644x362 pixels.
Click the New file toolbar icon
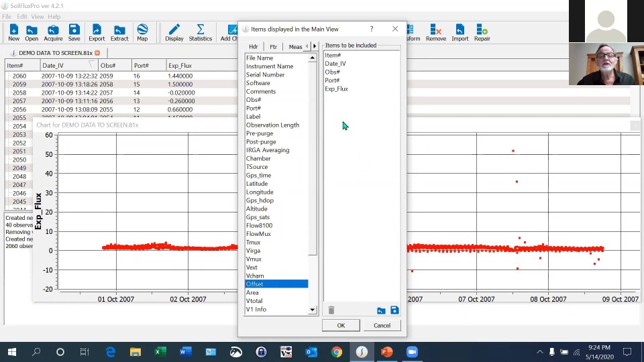coord(13,32)
